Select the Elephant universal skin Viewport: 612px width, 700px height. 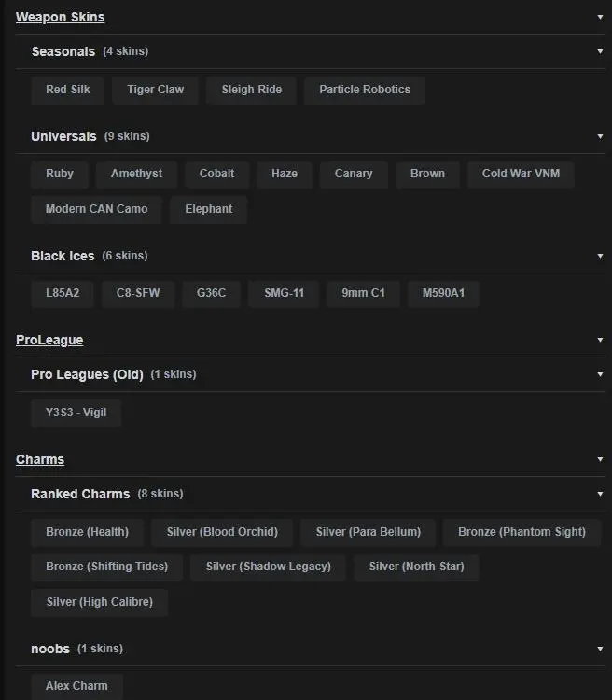209,209
